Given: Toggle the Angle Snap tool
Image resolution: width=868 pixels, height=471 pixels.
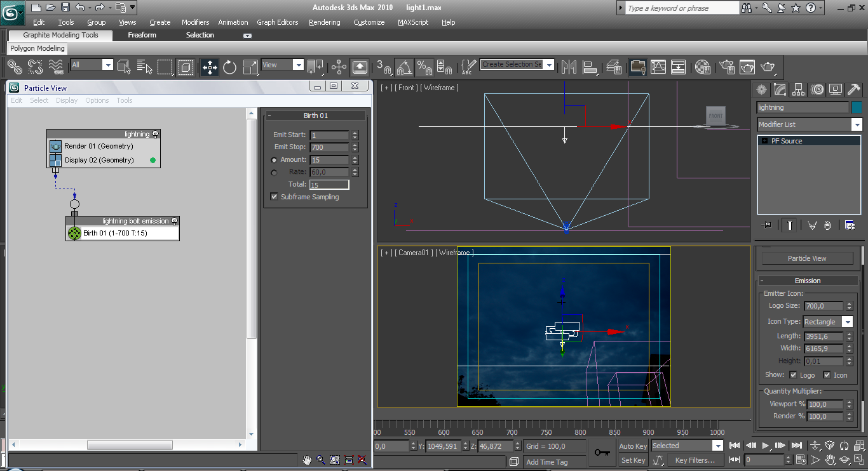Looking at the screenshot, I should (x=404, y=67).
